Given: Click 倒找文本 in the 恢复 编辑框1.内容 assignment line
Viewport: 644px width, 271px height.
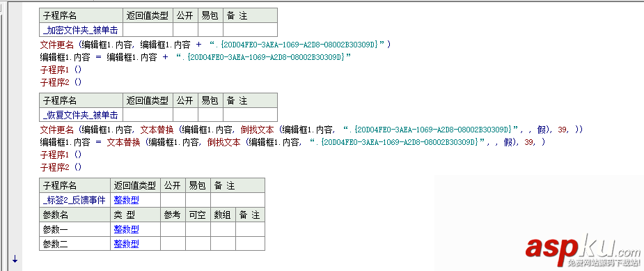Looking at the screenshot, I should (224, 142).
